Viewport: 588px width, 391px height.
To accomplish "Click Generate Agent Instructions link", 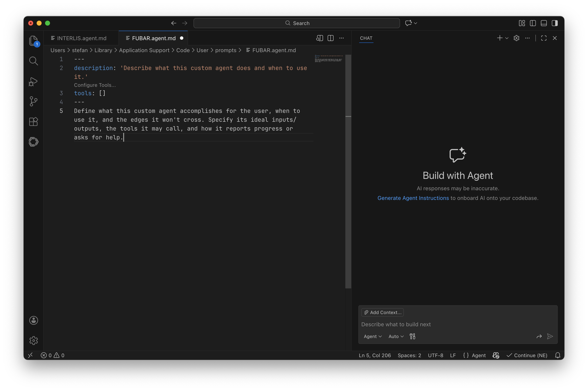I will [x=413, y=198].
